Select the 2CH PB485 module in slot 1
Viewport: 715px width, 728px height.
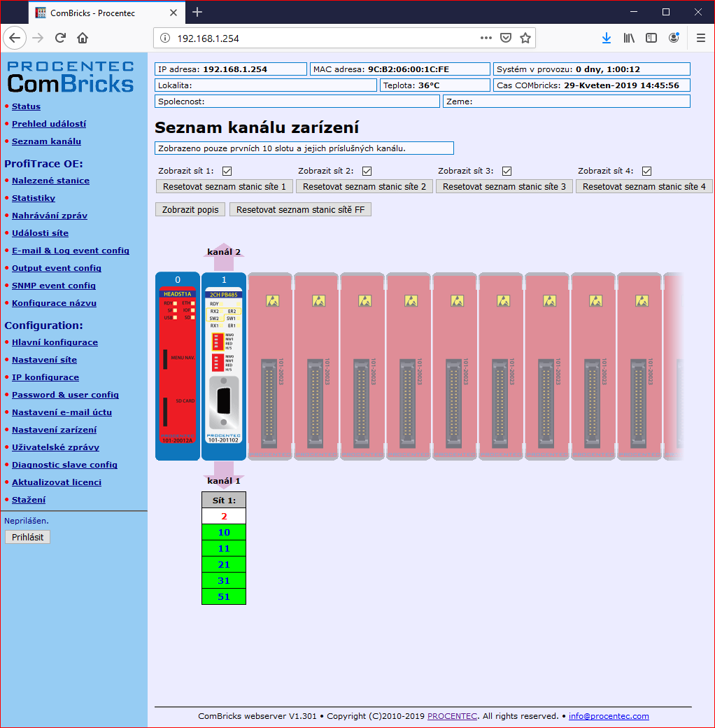pyautogui.click(x=224, y=366)
